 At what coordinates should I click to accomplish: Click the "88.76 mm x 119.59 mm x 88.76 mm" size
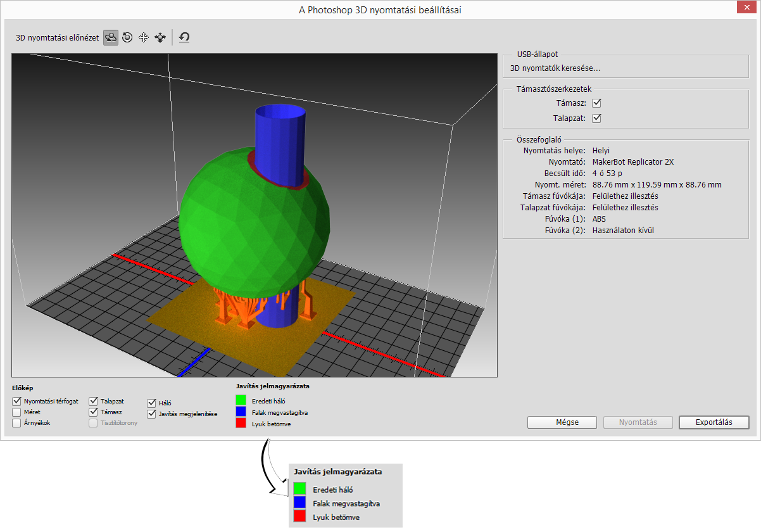[657, 185]
